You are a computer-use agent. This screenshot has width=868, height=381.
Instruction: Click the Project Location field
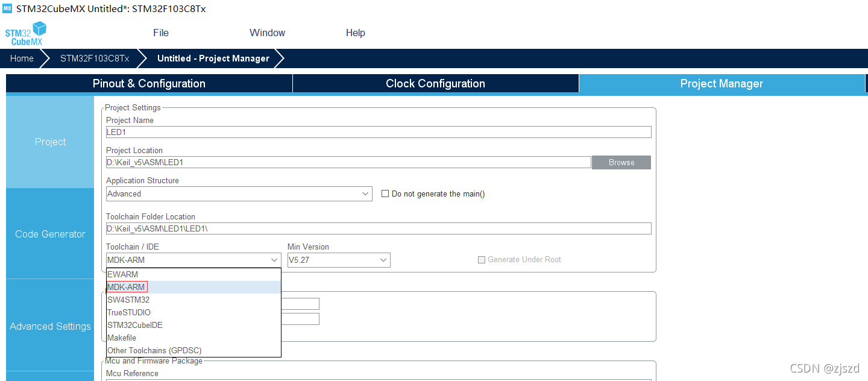tap(348, 162)
